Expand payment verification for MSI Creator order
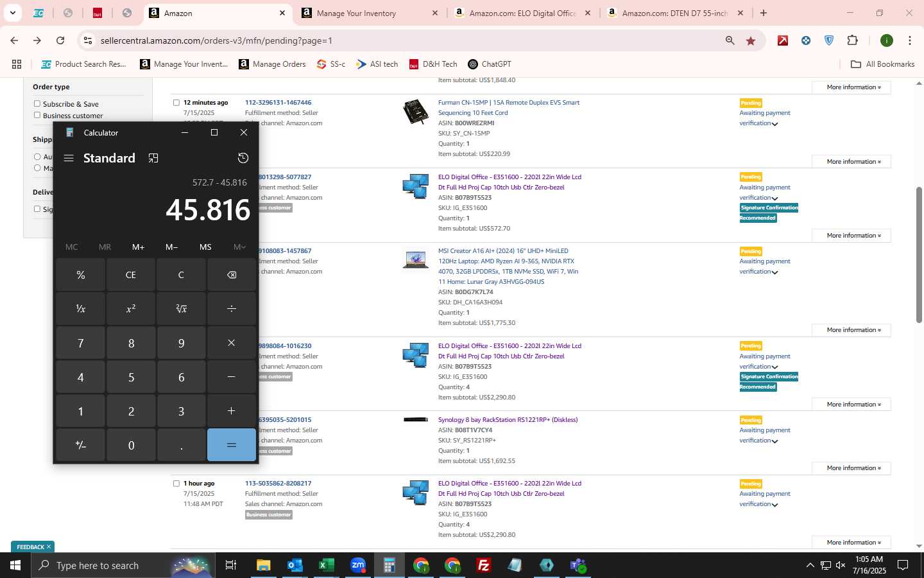This screenshot has height=578, width=924. pos(774,272)
